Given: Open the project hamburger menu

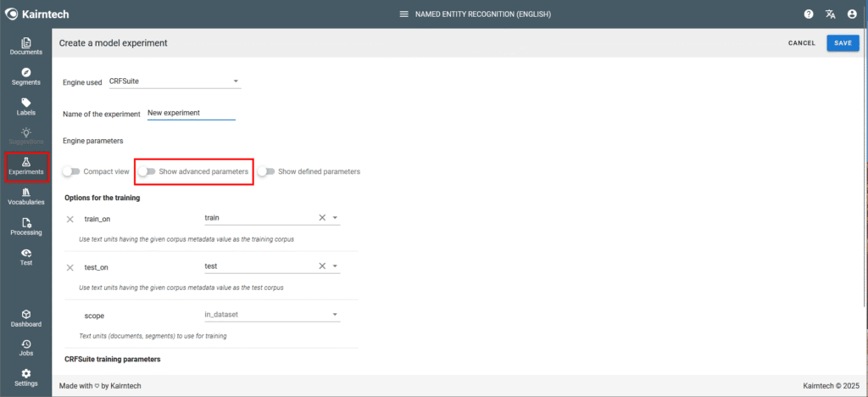Looking at the screenshot, I should click(403, 14).
